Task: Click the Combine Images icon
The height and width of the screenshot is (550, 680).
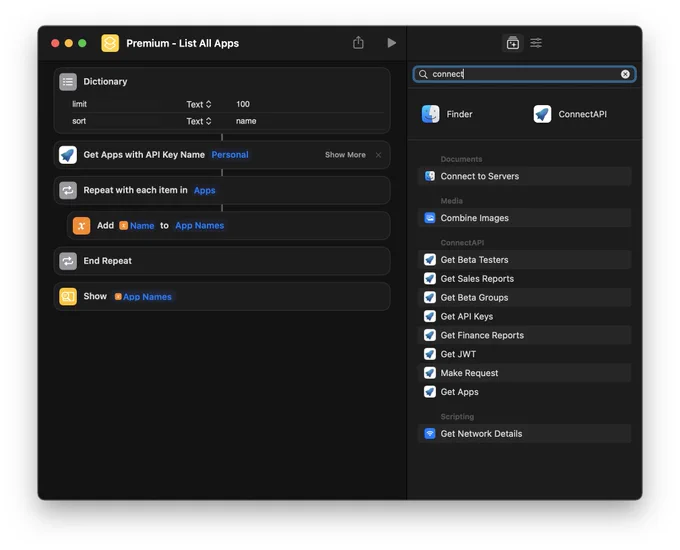Action: pyautogui.click(x=429, y=218)
